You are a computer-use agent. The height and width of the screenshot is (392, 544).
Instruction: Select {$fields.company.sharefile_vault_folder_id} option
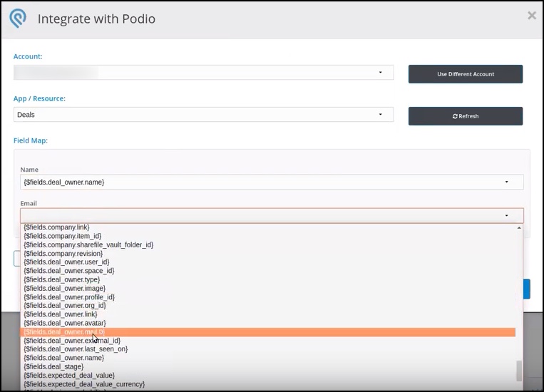(88, 244)
